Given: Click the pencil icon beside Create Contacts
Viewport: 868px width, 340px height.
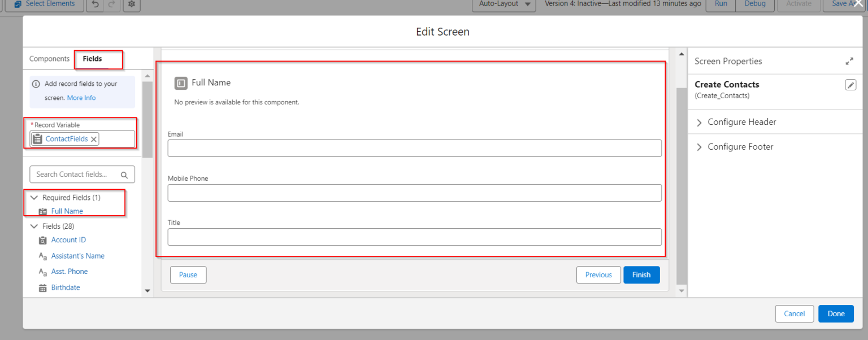Looking at the screenshot, I should click(850, 85).
